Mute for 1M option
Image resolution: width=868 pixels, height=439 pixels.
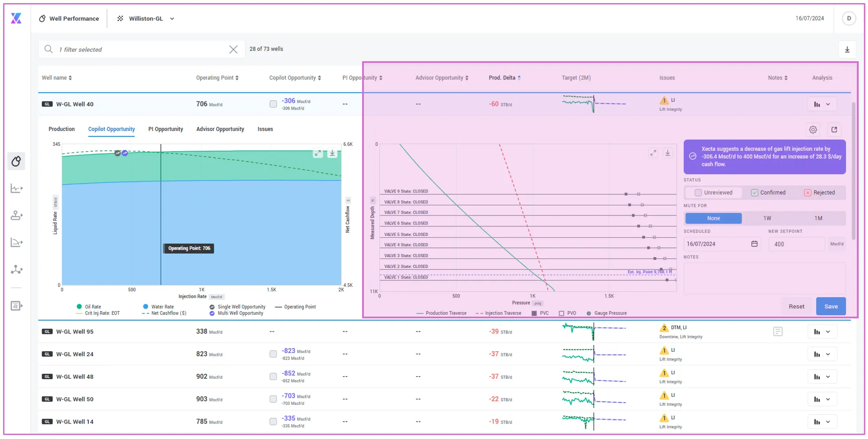[818, 218]
